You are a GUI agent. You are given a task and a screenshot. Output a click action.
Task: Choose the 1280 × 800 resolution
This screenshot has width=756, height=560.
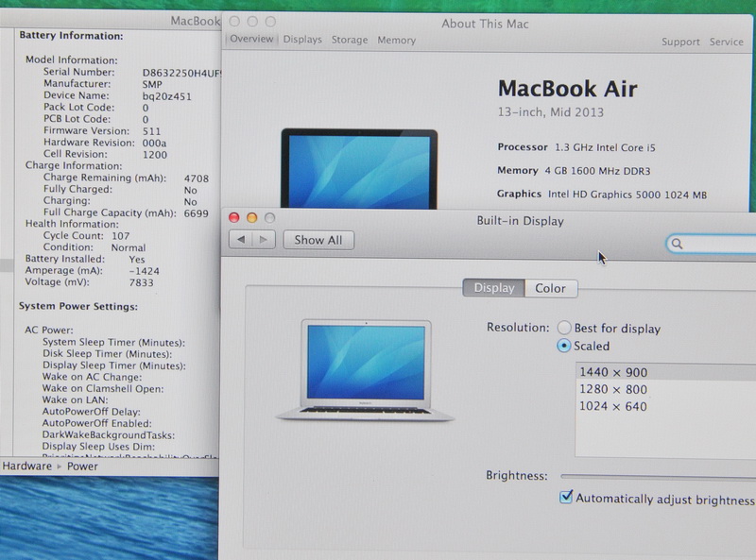click(666, 389)
